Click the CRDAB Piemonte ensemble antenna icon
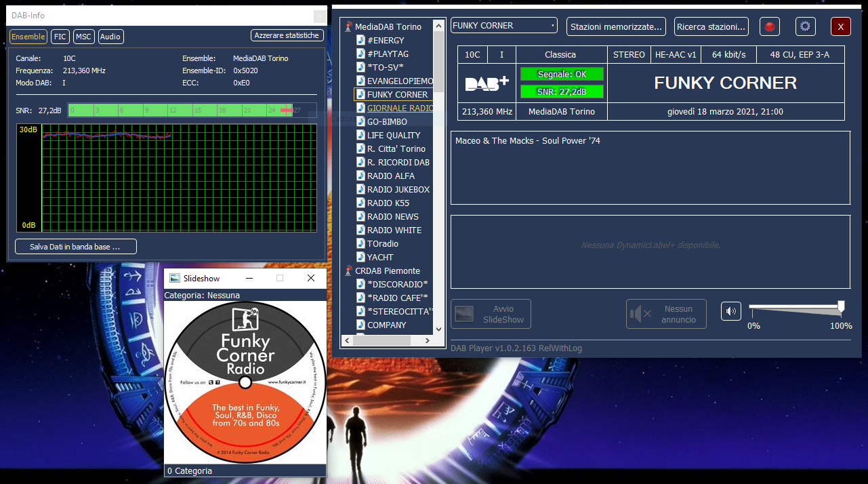 tap(348, 270)
